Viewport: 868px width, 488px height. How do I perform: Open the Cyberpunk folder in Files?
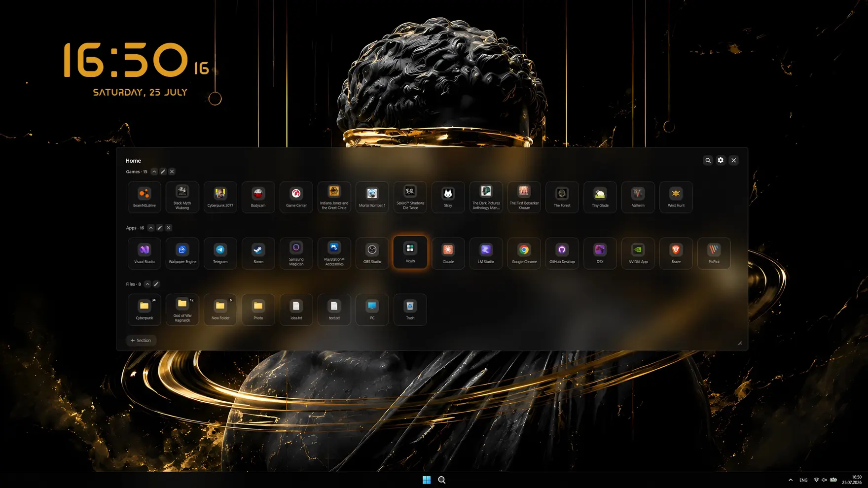click(145, 310)
